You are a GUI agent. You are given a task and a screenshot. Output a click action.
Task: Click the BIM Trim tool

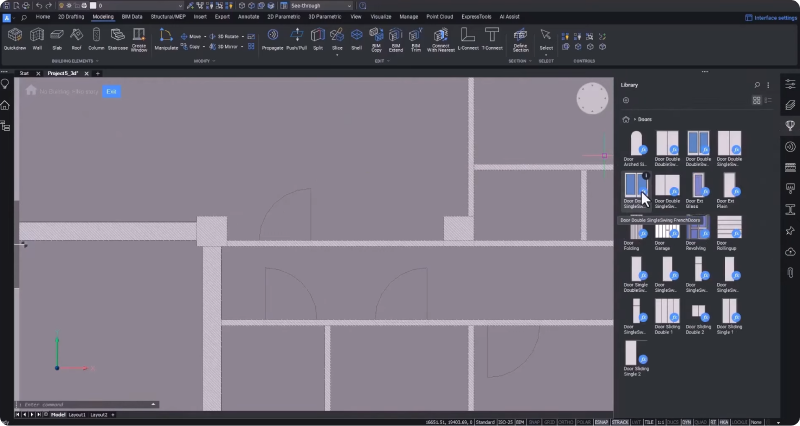[x=416, y=40]
